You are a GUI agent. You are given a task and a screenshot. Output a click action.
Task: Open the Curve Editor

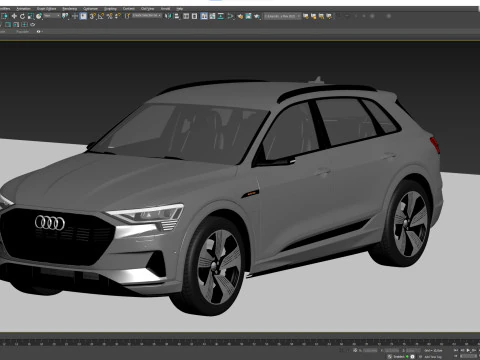pyautogui.click(x=212, y=16)
